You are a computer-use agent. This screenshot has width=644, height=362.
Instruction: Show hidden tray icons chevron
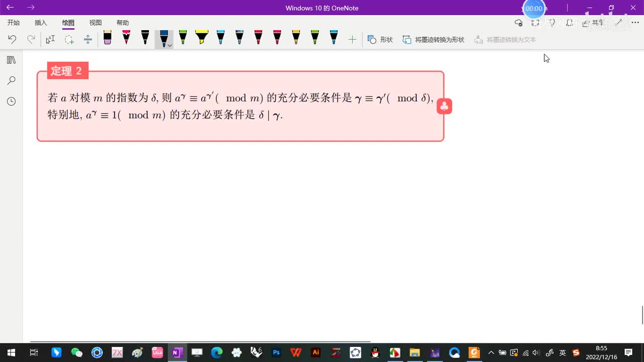[491, 353]
